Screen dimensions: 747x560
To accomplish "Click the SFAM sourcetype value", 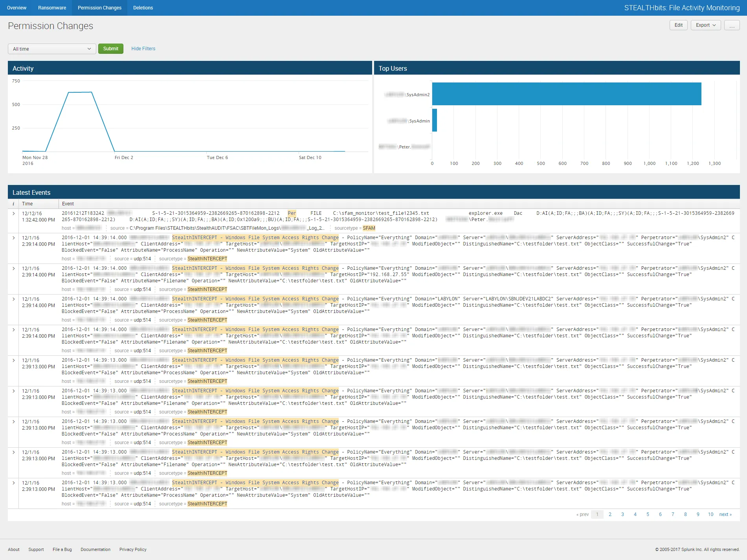I will (369, 228).
